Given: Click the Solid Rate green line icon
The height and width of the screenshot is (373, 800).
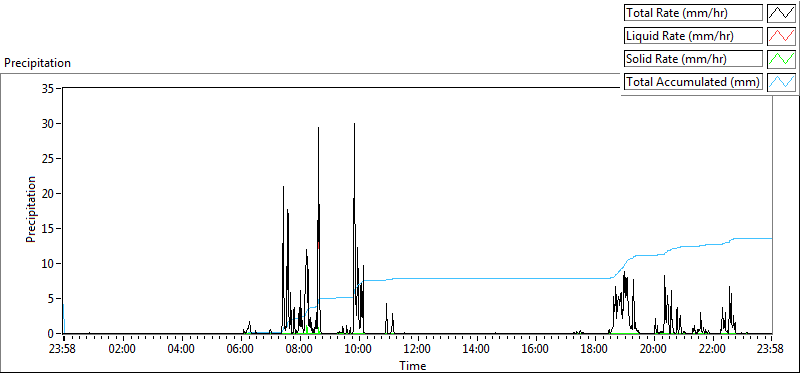Looking at the screenshot, I should click(x=782, y=59).
